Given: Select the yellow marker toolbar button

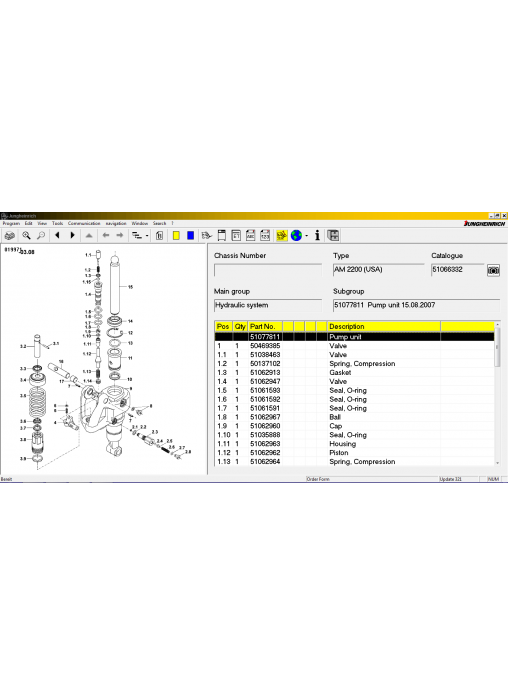Looking at the screenshot, I should click(x=176, y=236).
